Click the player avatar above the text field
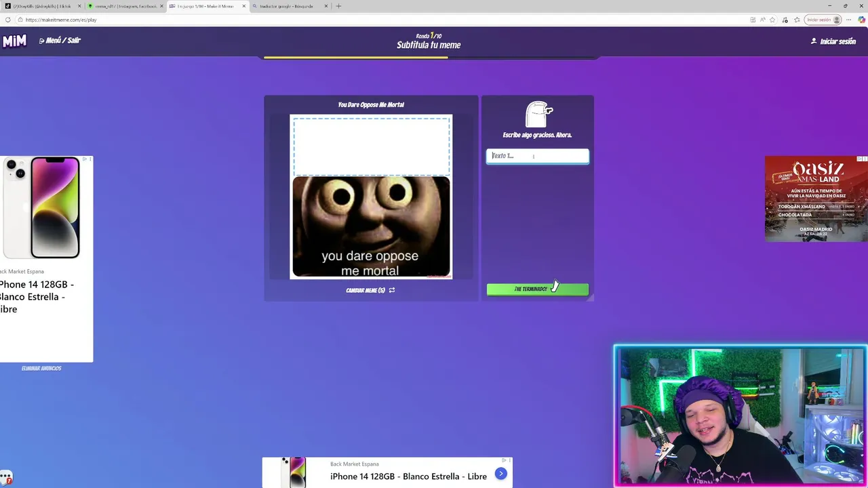This screenshot has width=868, height=488. coord(538,114)
